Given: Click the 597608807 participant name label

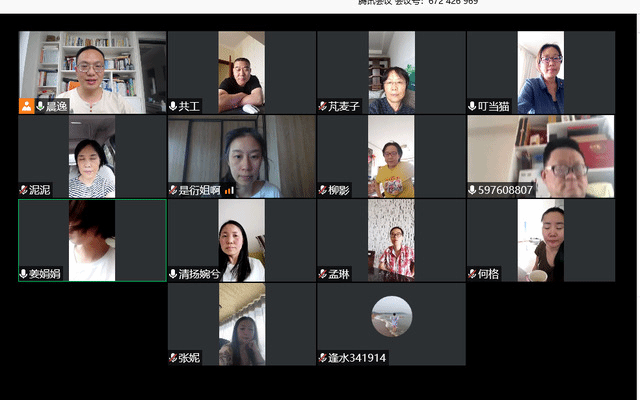Looking at the screenshot, I should [505, 190].
